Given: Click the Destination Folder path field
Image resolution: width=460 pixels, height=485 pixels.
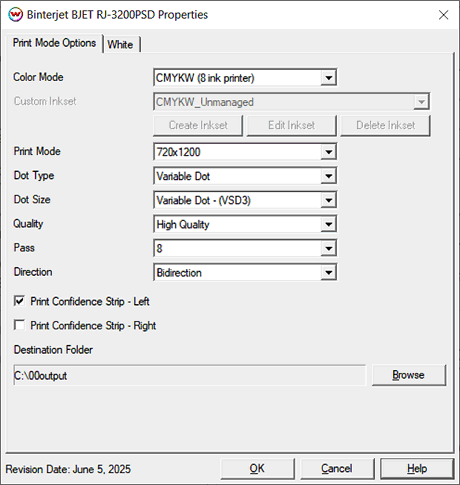Looking at the screenshot, I should click(189, 375).
